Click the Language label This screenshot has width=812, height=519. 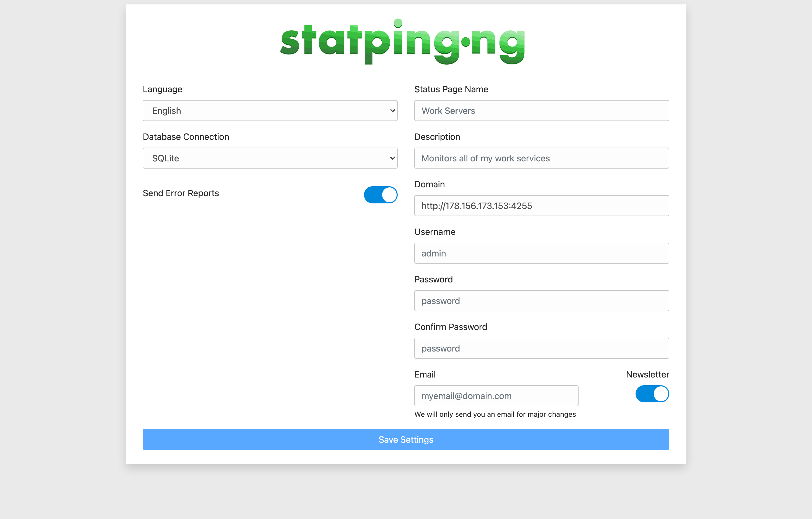point(163,89)
